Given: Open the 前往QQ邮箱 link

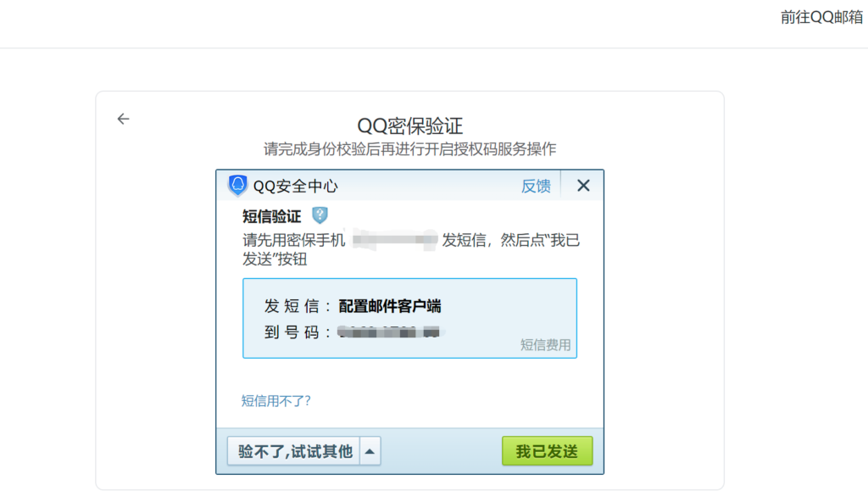Looking at the screenshot, I should tap(821, 17).
